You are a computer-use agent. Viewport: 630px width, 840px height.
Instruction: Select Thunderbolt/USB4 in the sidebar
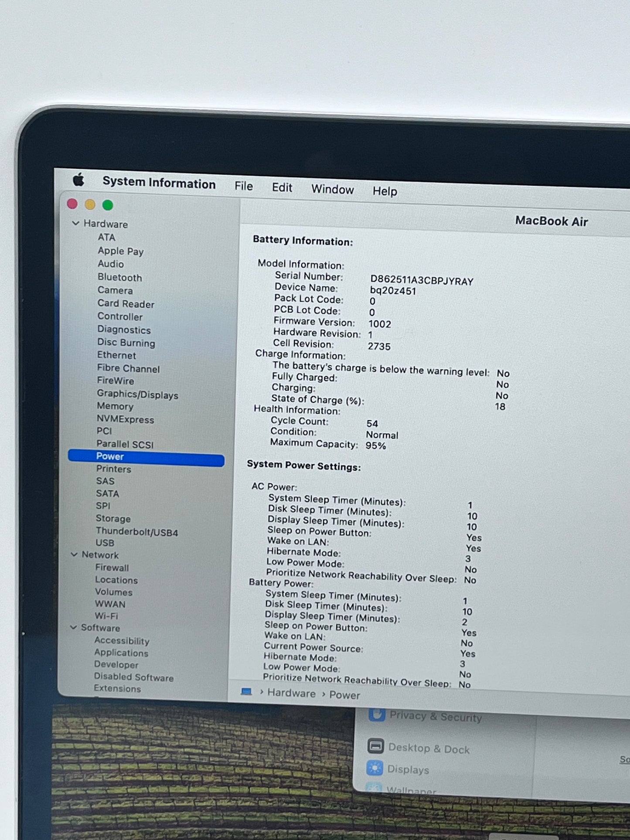(137, 532)
